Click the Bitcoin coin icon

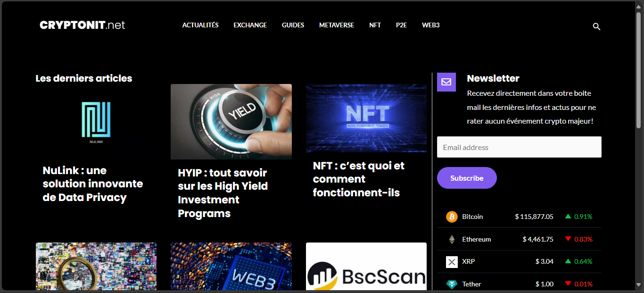click(x=452, y=217)
